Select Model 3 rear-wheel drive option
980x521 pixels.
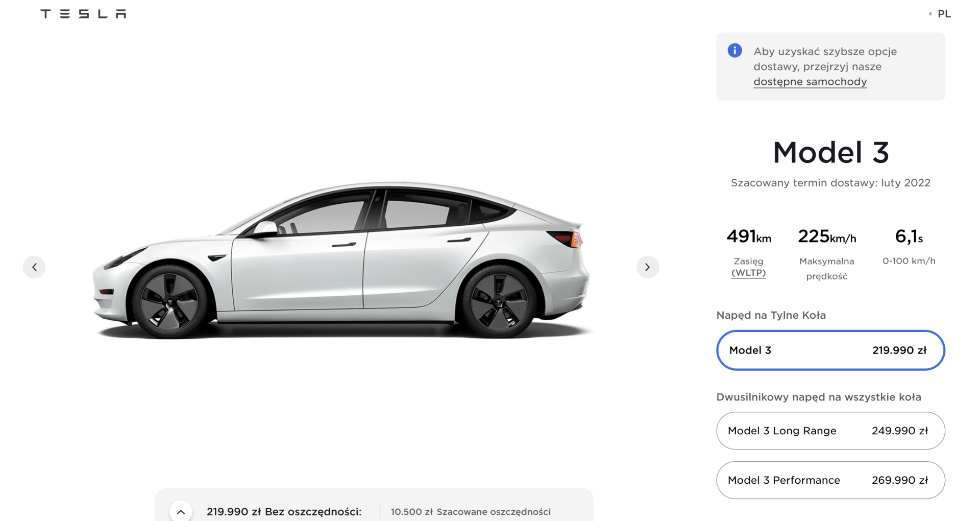[830, 350]
